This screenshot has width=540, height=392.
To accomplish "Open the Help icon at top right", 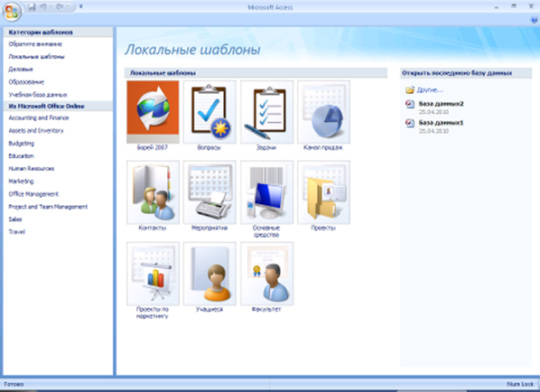I will [535, 20].
